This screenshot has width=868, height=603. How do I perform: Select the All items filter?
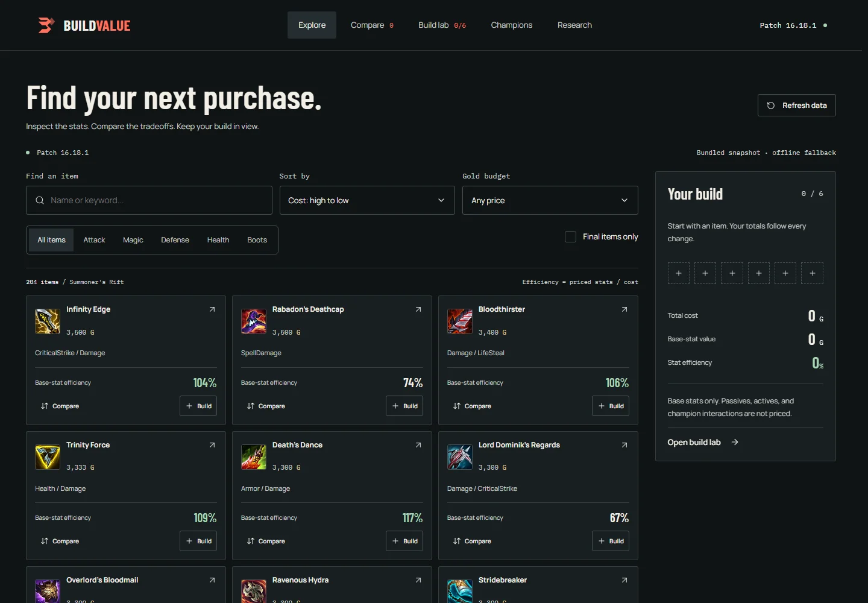[51, 240]
